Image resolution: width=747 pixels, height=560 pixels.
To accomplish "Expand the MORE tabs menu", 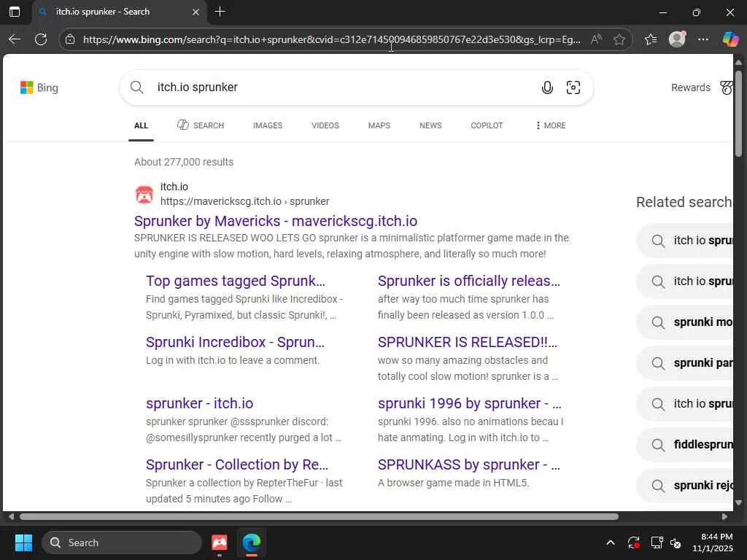I will coord(551,125).
